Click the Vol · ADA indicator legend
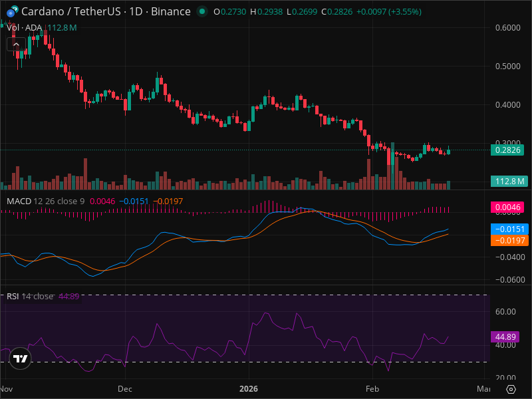The width and height of the screenshot is (532, 399). coord(24,28)
